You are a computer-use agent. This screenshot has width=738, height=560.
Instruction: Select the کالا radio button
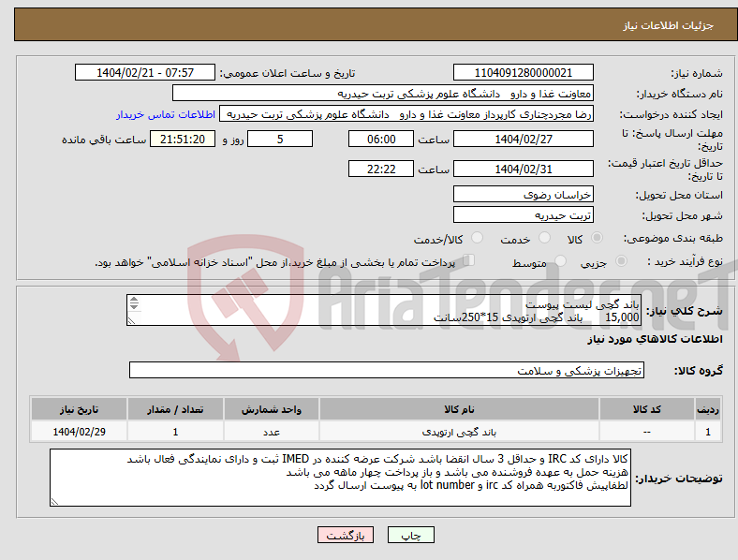pos(597,238)
